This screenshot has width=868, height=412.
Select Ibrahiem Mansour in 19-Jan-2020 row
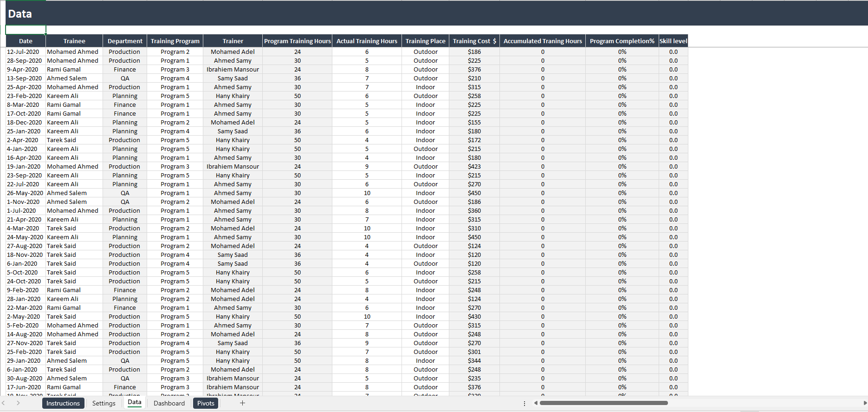[233, 167]
